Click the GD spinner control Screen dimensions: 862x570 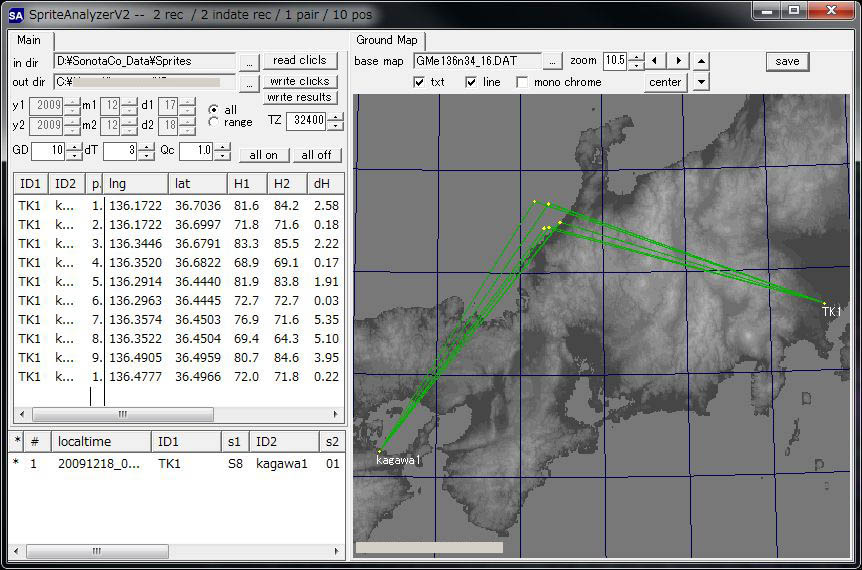pos(73,151)
